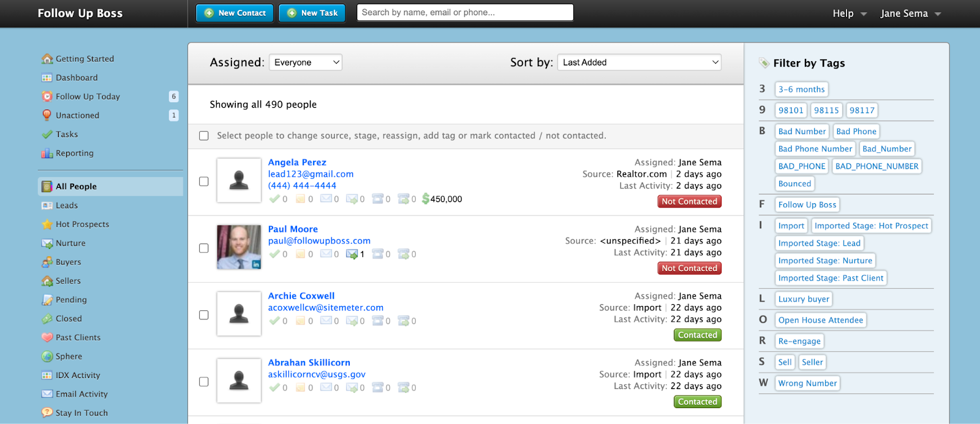Viewport: 980px width, 424px height.
Task: Open Getting Started house icon
Action: tap(47, 59)
